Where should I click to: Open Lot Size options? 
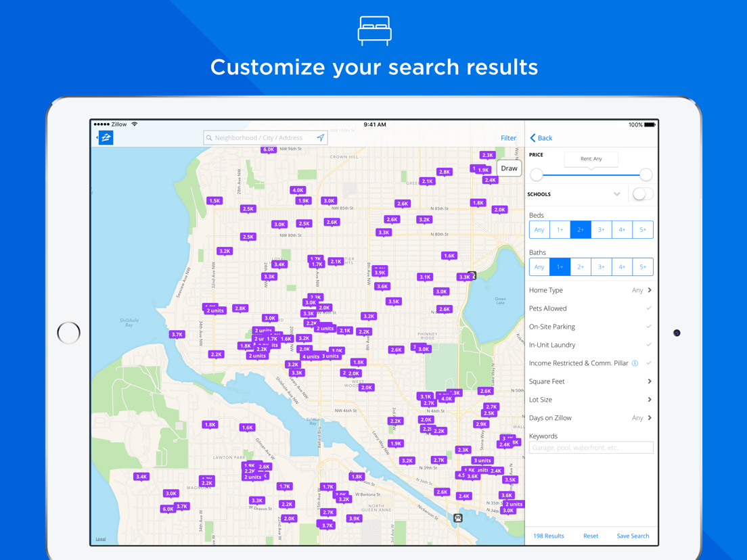[x=591, y=400]
